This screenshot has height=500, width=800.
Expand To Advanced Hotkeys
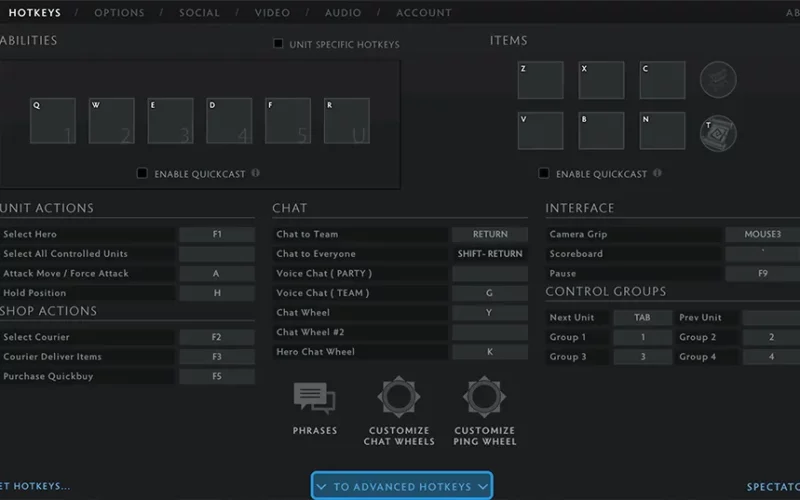(402, 486)
